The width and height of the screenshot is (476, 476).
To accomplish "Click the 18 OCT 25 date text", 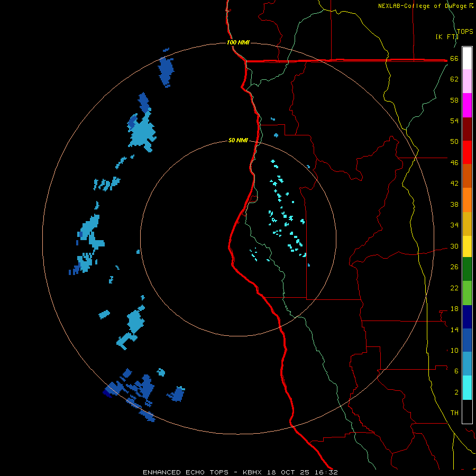I will 288,472.
